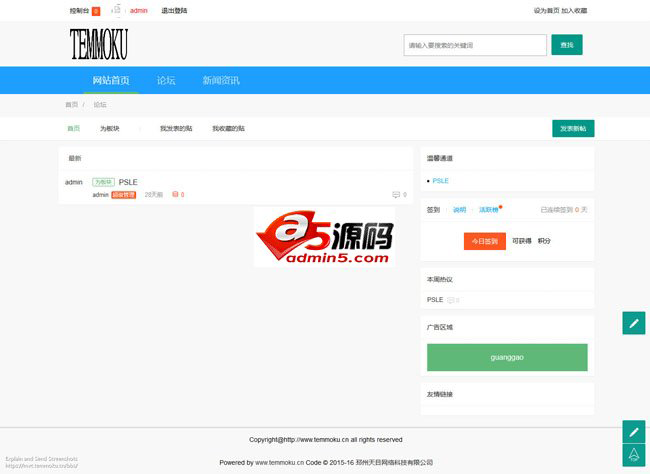Click the Copyright www.temmoku.cn footer text

click(325, 440)
